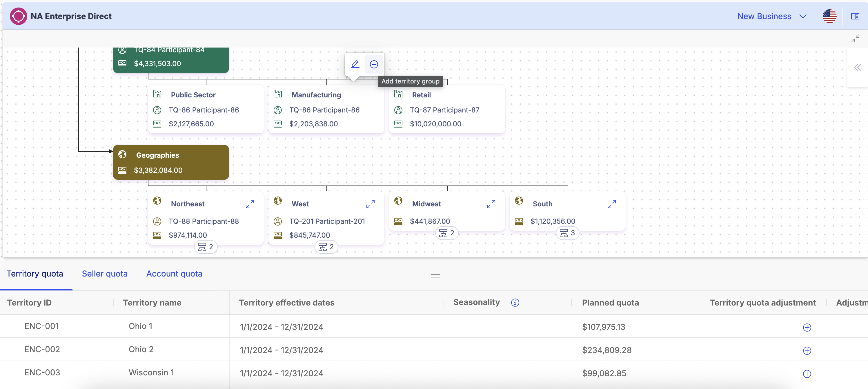Expand the West territory card

pos(370,204)
